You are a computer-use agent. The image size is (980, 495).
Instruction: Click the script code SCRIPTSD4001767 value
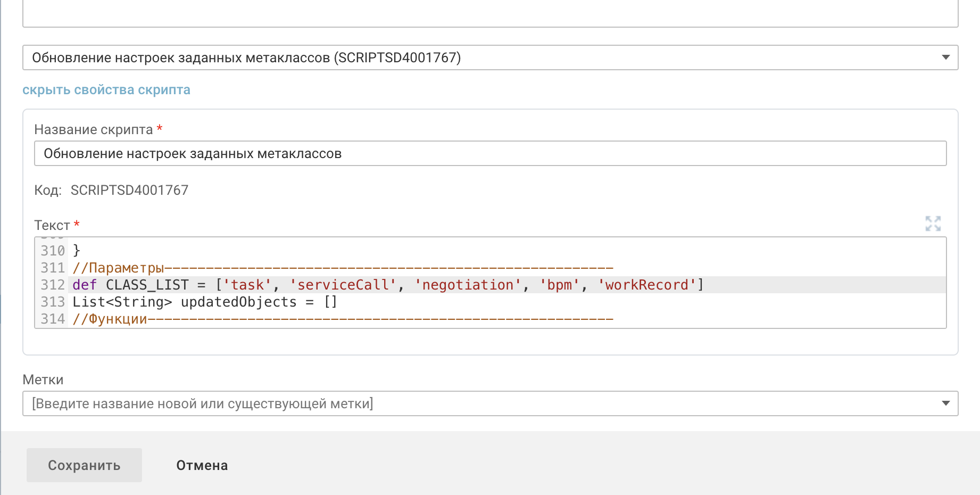click(129, 190)
